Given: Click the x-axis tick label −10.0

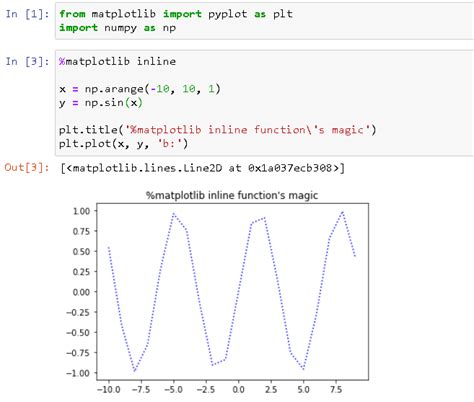Looking at the screenshot, I should tap(109, 389).
